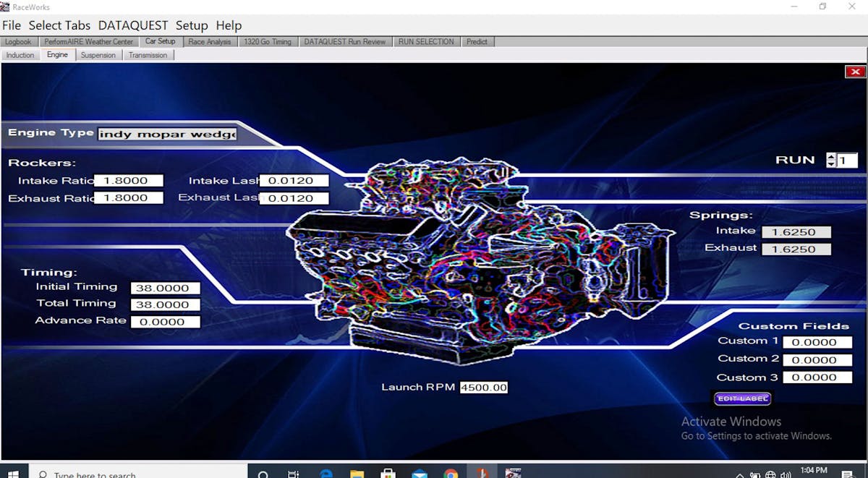Open Google Chrome from the taskbar
The image size is (868, 478).
[451, 474]
